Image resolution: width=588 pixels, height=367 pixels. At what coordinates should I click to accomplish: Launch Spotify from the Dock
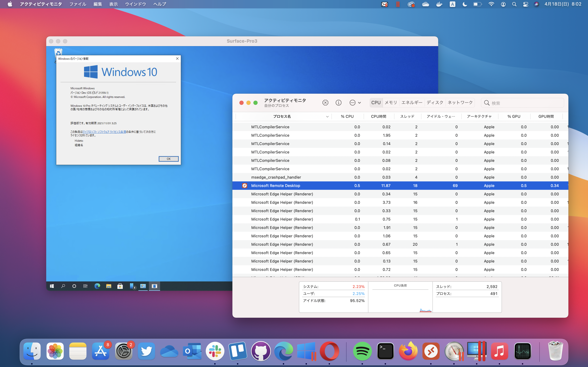[x=363, y=351]
